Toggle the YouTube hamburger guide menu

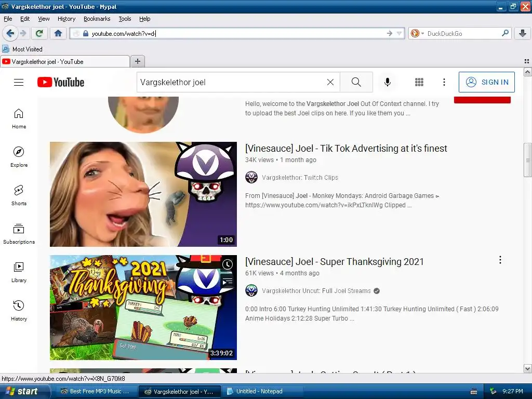point(19,82)
